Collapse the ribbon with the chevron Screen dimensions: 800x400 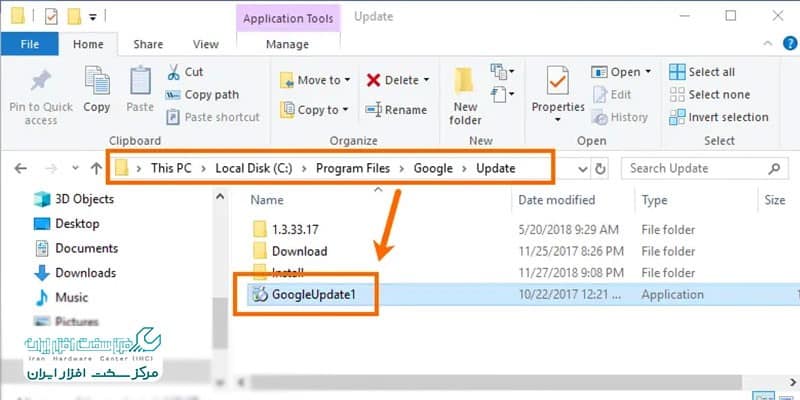click(x=768, y=44)
